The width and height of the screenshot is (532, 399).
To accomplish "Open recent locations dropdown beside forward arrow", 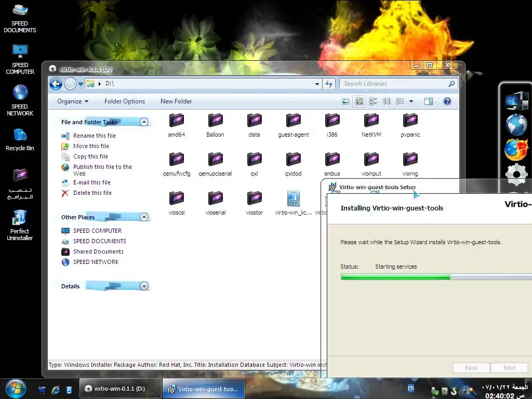I will pos(81,84).
